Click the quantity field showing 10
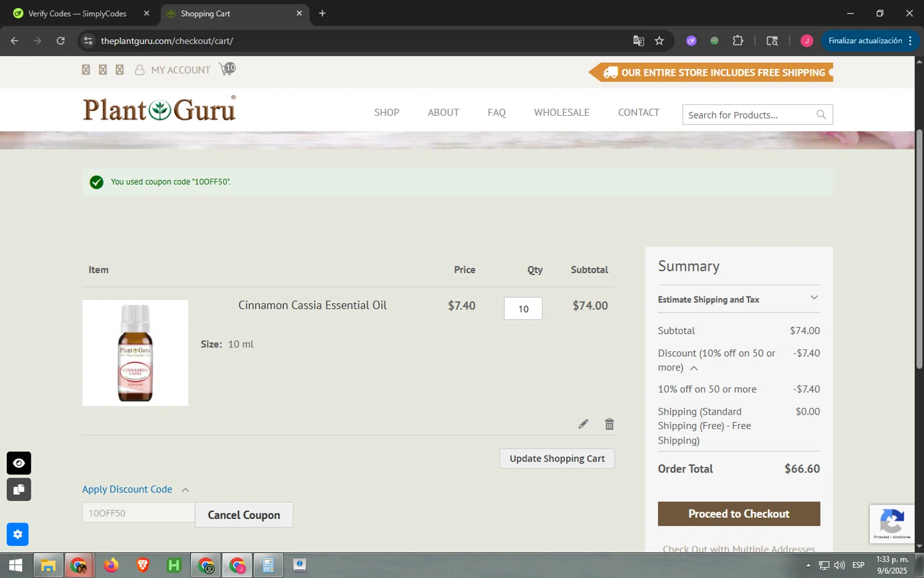924x578 pixels. coord(523,309)
